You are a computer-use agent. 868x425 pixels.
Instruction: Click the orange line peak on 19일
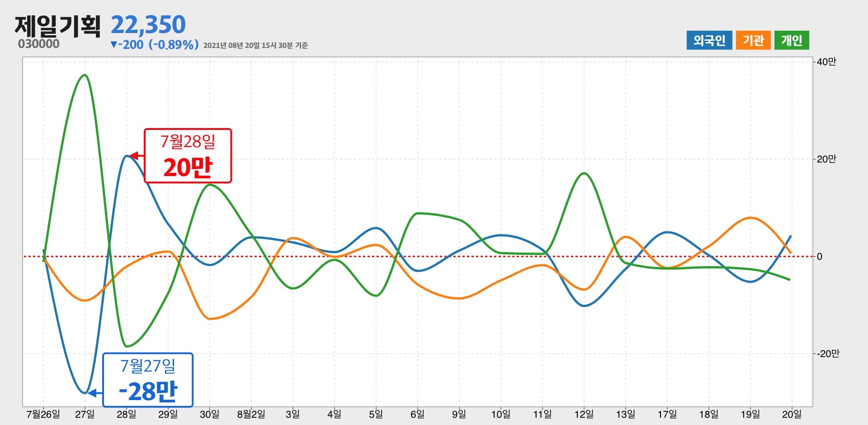tap(750, 218)
